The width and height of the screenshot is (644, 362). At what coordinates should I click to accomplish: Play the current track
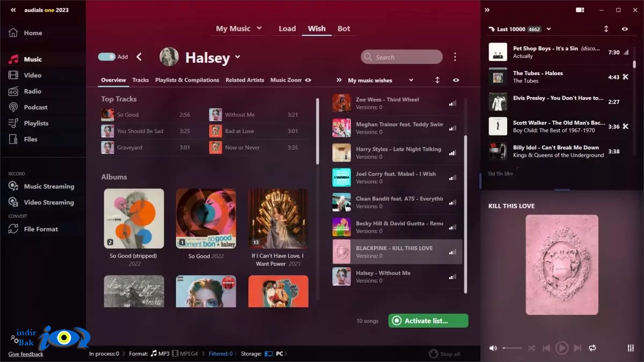tap(562, 348)
